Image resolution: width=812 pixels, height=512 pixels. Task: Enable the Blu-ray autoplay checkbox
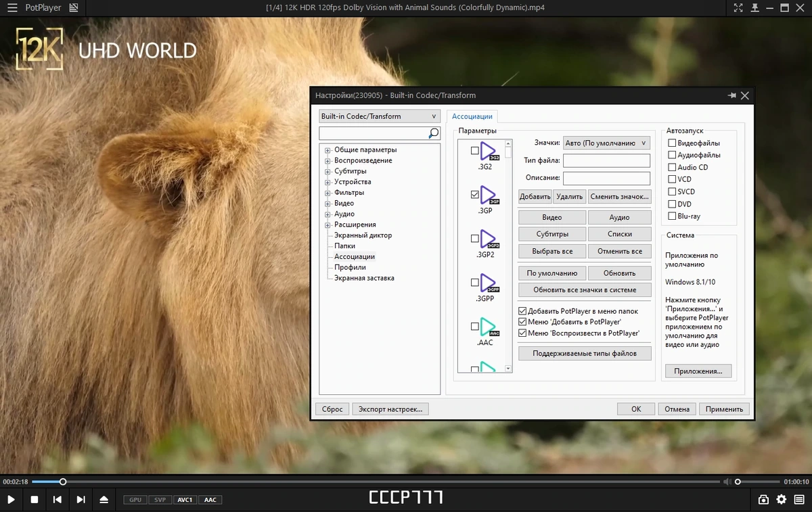tap(672, 216)
